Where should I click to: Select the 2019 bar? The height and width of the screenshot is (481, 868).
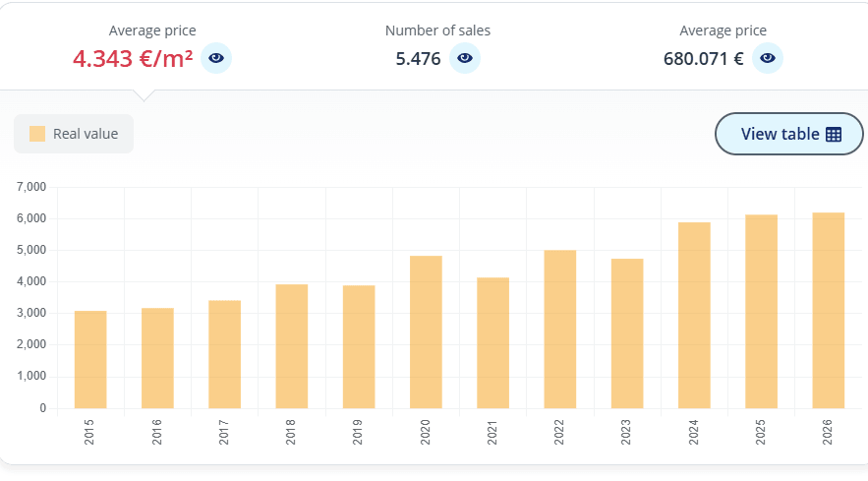coord(359,347)
